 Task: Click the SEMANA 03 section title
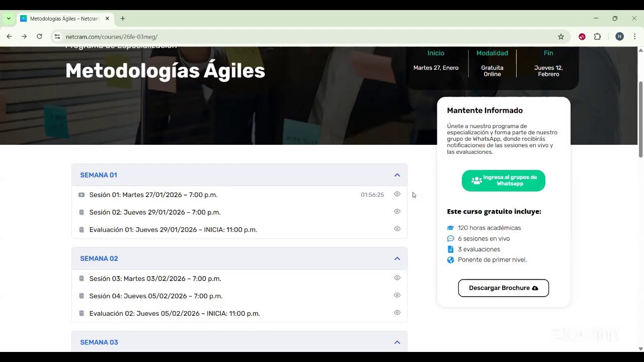(x=99, y=342)
